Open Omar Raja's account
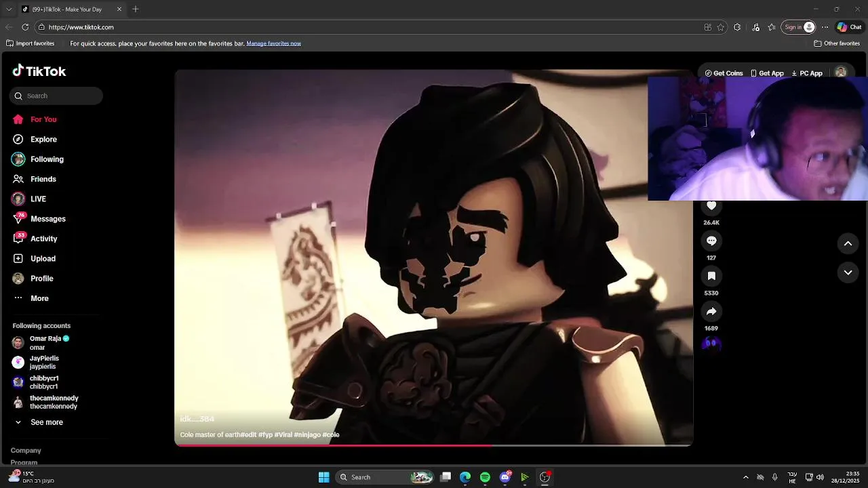Viewport: 868px width, 488px height. (x=41, y=343)
